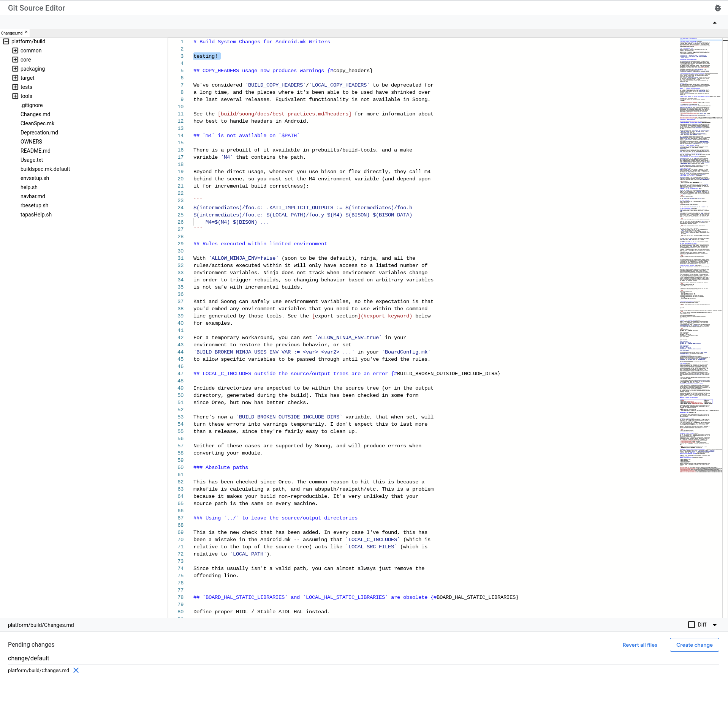Screen dimensions: 728x712
Task: Place cursor on the highlighted 'testing!' line
Action: click(206, 56)
